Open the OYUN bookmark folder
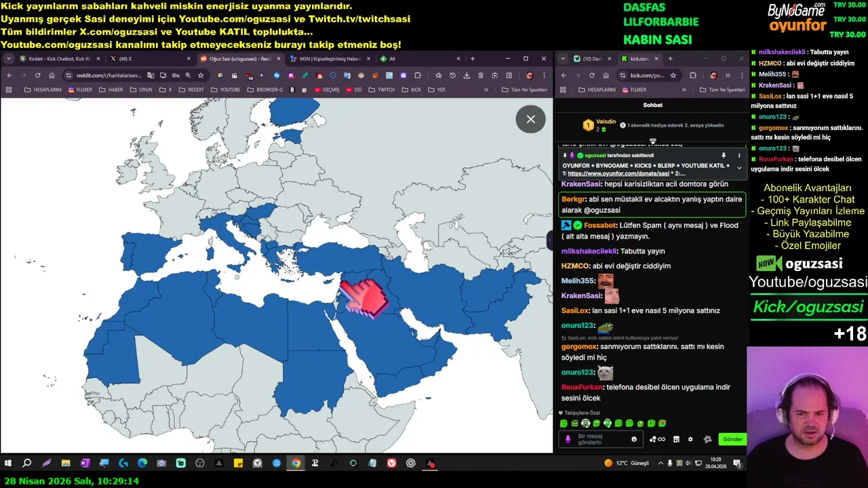 point(141,89)
